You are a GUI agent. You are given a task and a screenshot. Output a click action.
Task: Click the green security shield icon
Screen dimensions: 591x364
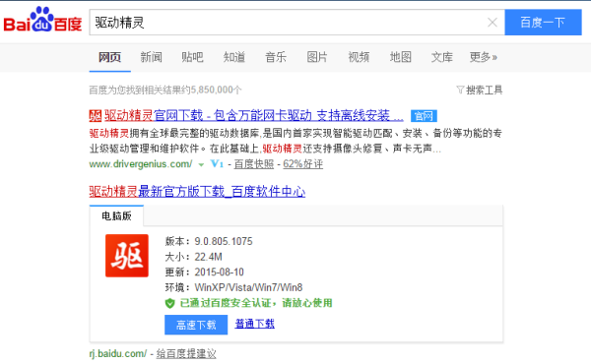coord(170,303)
